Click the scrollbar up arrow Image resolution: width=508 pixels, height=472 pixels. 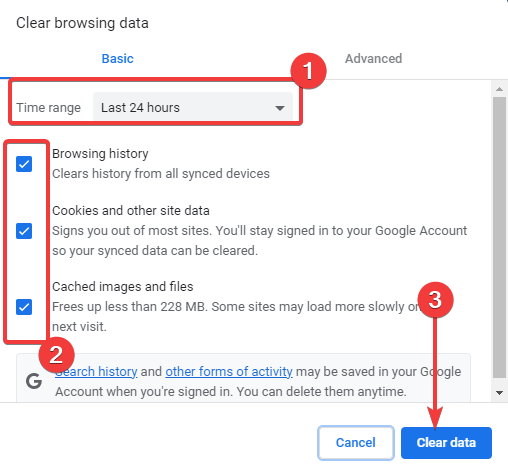499,89
